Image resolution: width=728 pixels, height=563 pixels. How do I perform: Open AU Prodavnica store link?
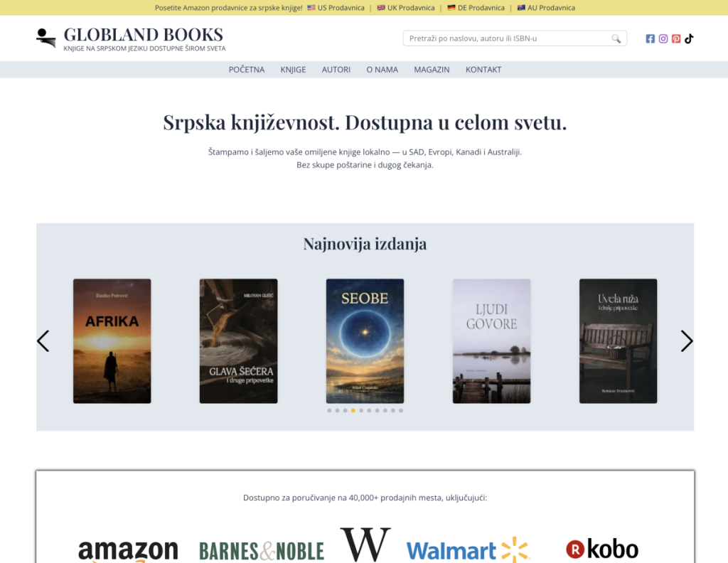[546, 7]
